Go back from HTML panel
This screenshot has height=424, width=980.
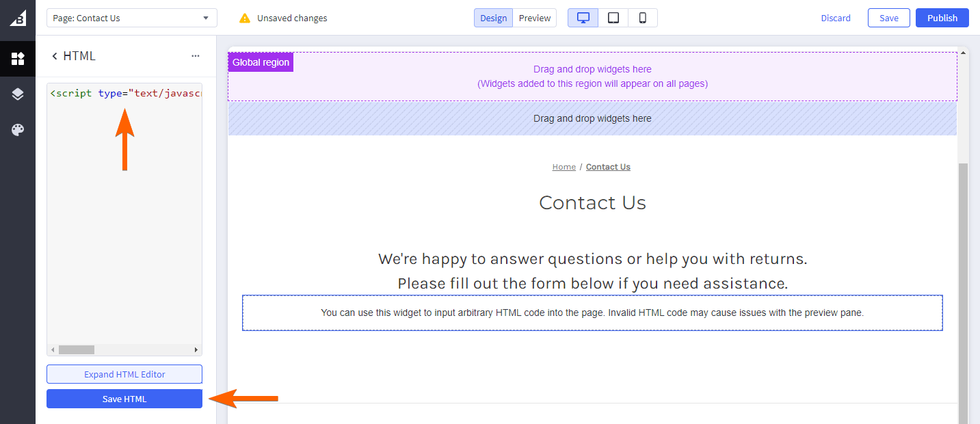point(55,56)
